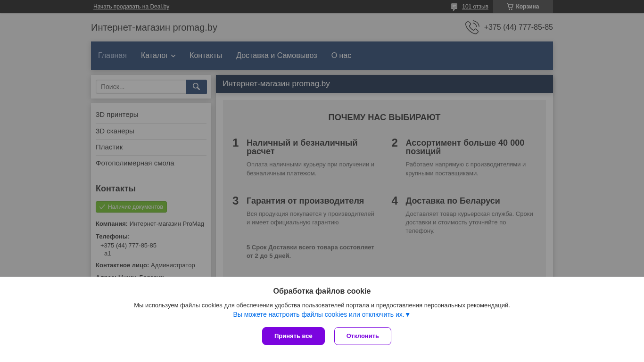Open Фотополимерная смола category

coord(135,163)
